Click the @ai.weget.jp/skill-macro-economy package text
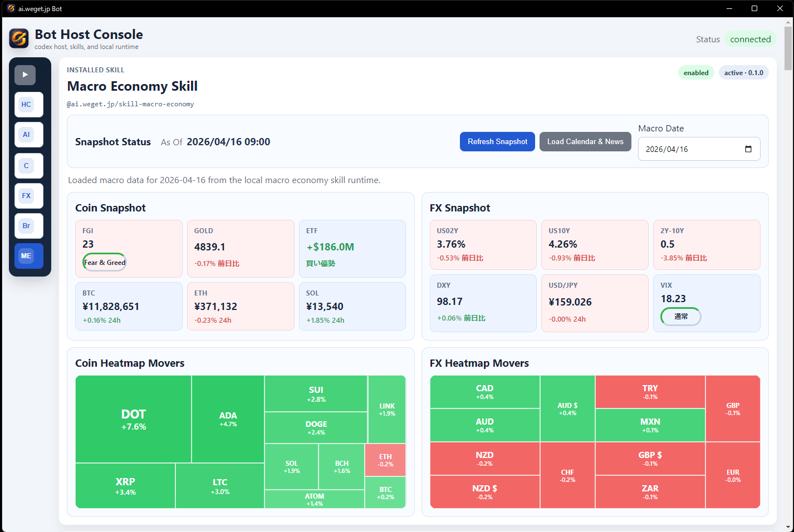The image size is (794, 532). pyautogui.click(x=130, y=104)
